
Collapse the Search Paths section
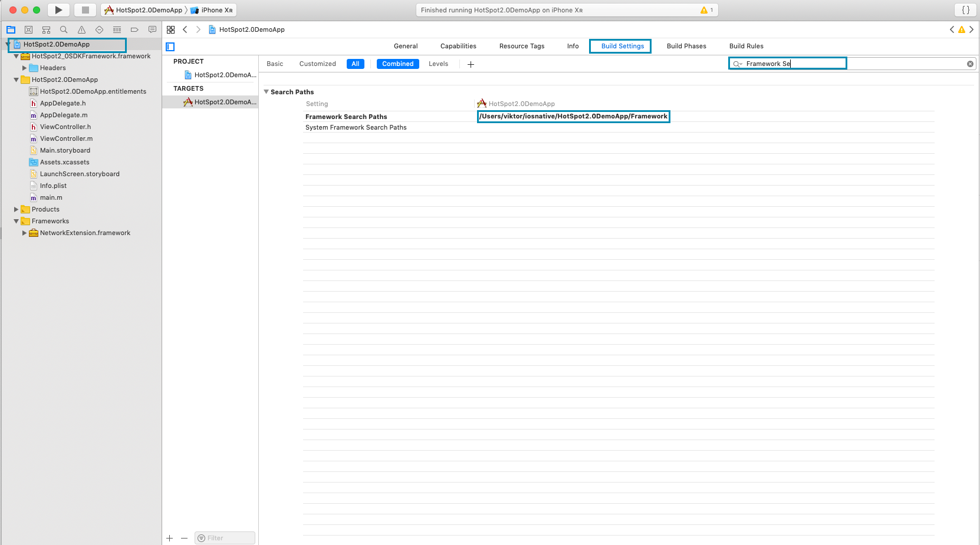click(266, 92)
